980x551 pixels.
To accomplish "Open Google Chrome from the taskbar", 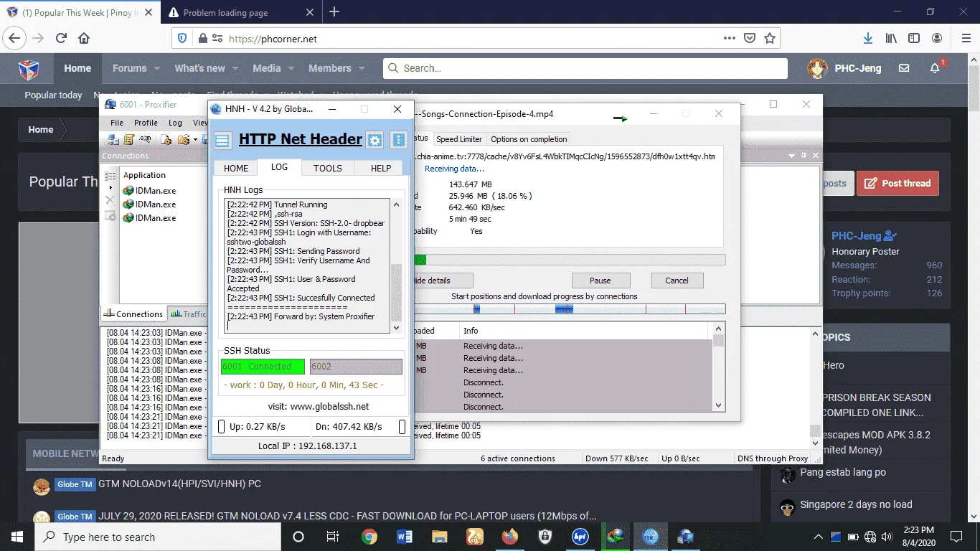I will tap(369, 537).
